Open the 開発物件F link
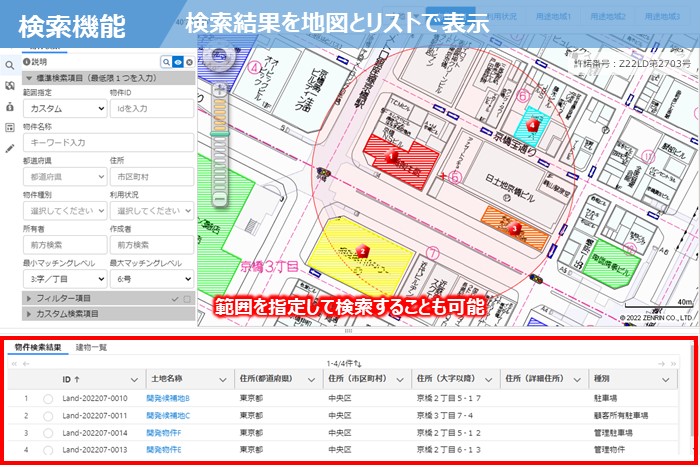 [164, 433]
